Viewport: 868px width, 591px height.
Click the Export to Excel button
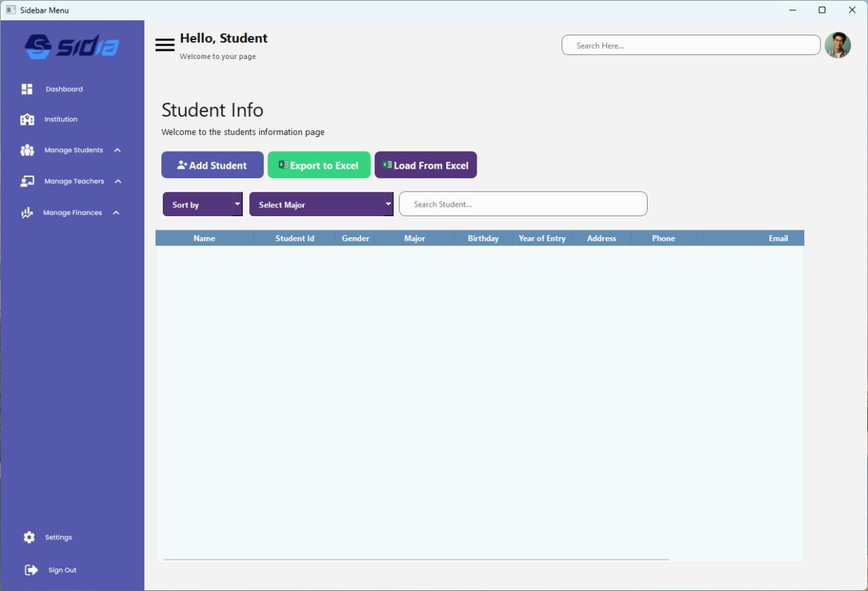point(319,165)
